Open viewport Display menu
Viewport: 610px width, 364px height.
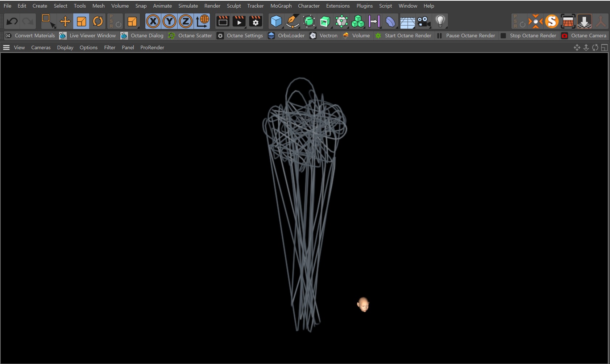[x=65, y=47]
